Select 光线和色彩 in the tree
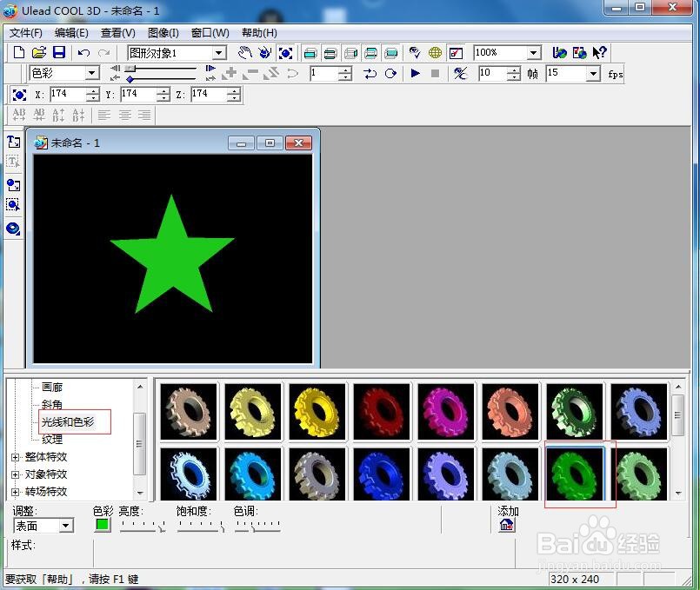 point(68,422)
